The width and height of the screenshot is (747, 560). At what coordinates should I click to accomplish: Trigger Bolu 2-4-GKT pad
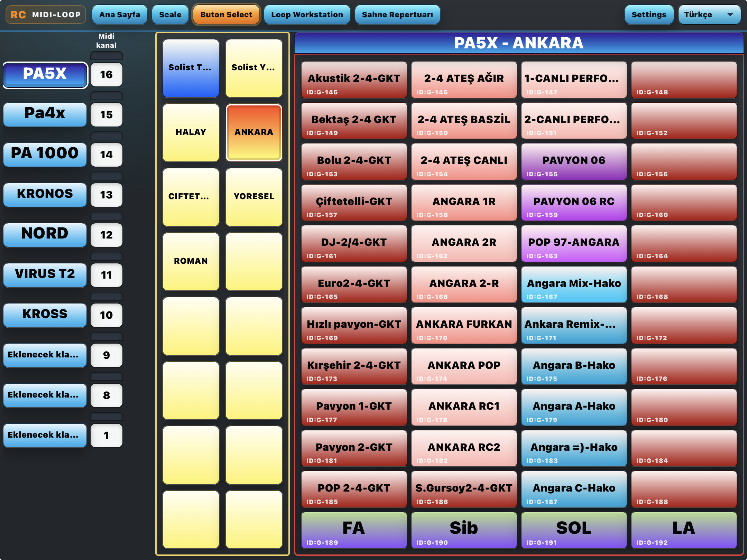(354, 162)
